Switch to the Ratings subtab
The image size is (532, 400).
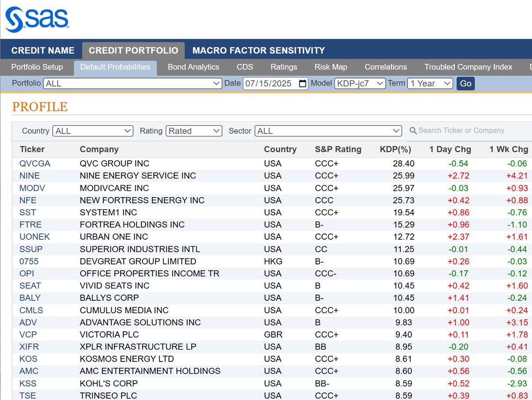coord(284,67)
